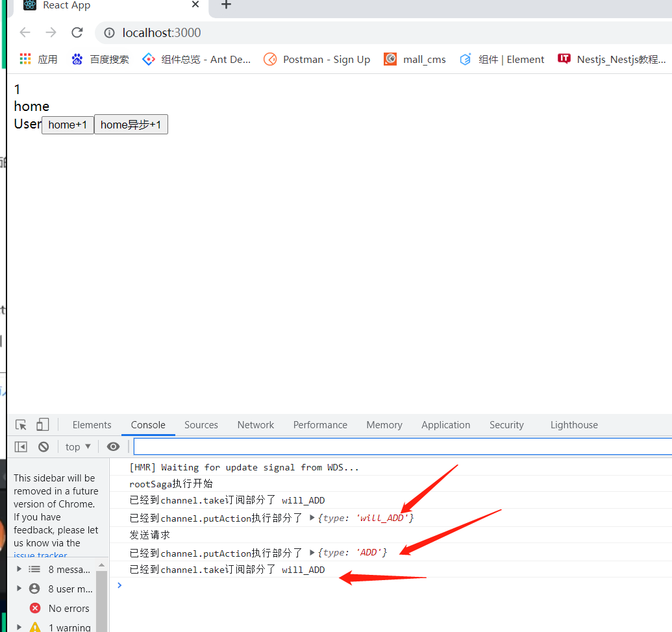Image resolution: width=672 pixels, height=632 pixels.
Task: Switch to the Memory tab
Action: click(x=384, y=425)
